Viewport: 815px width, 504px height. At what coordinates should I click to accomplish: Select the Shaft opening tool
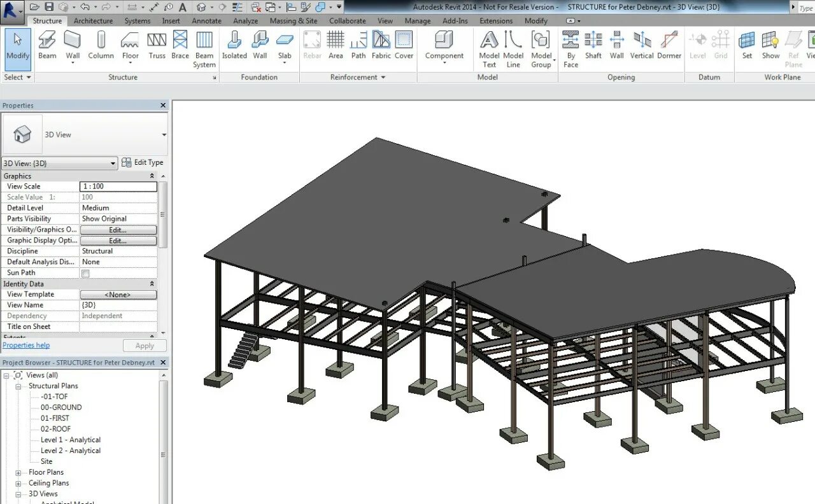point(593,45)
